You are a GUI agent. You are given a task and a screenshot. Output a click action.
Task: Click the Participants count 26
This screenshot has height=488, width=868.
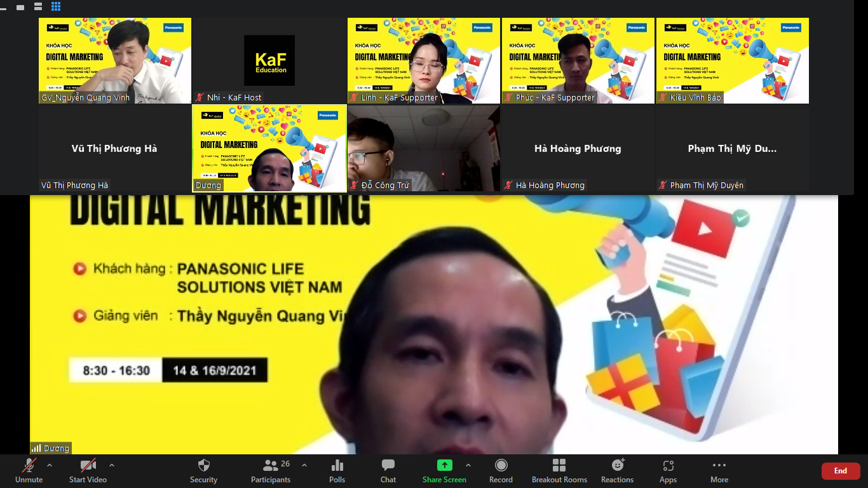coord(285,464)
